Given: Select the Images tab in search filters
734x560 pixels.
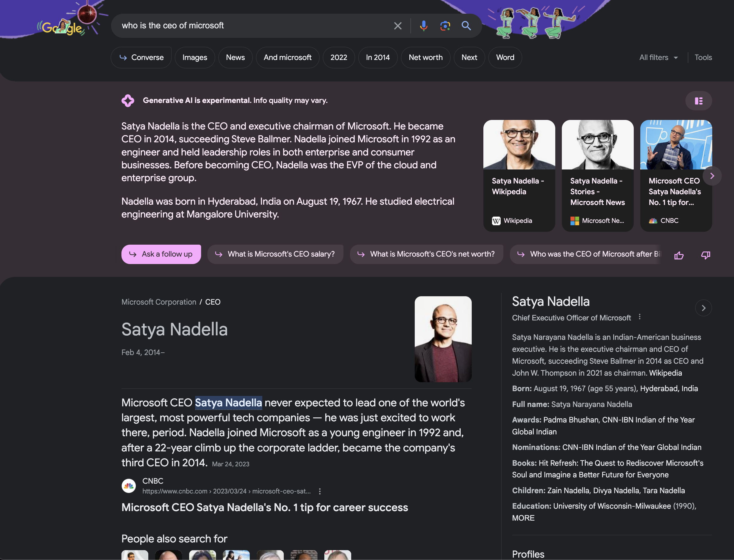Looking at the screenshot, I should click(195, 58).
